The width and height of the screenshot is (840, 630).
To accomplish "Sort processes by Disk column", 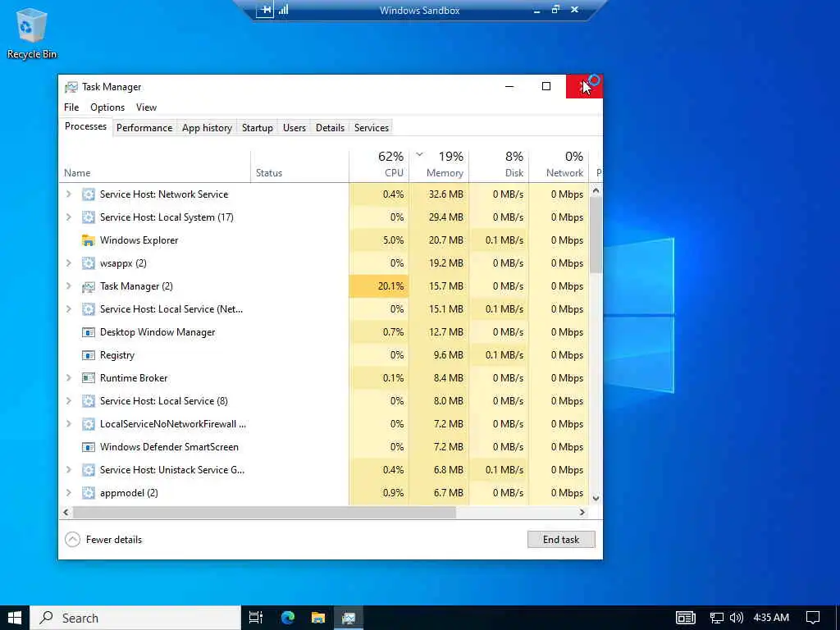I will (499, 166).
